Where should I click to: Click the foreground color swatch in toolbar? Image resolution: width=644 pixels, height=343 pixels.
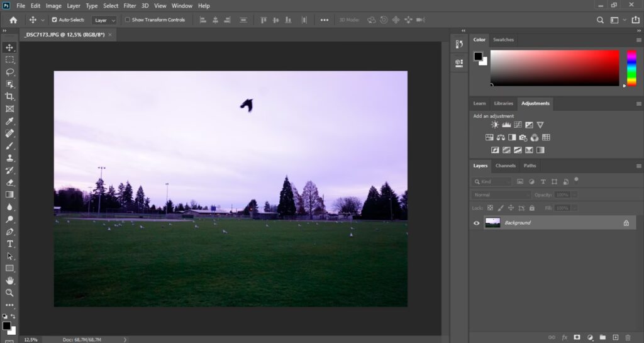[x=6, y=325]
